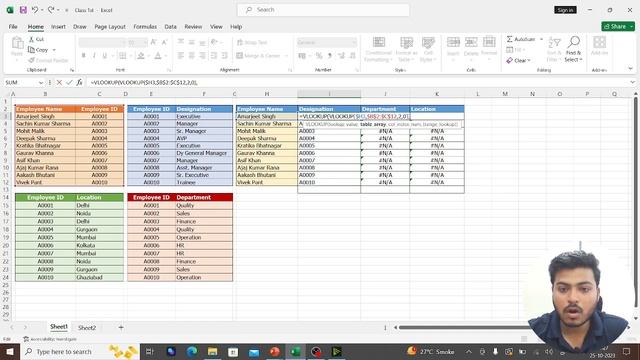Open Excel from the Windows taskbar

[x=296, y=351]
